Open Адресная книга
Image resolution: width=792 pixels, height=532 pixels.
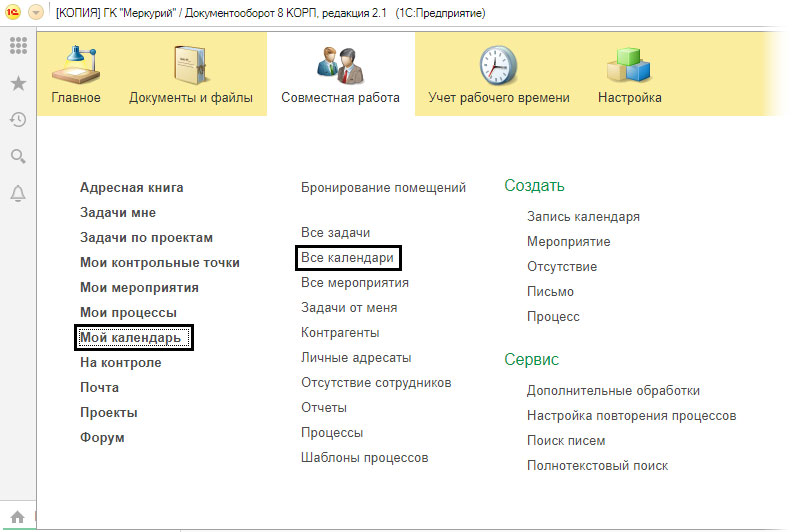pyautogui.click(x=131, y=187)
